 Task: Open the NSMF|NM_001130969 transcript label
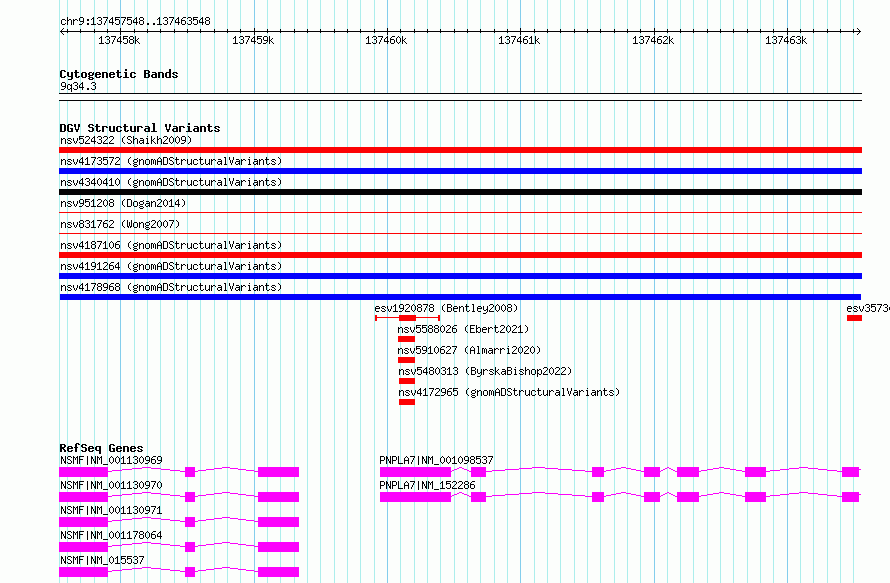tap(111, 460)
